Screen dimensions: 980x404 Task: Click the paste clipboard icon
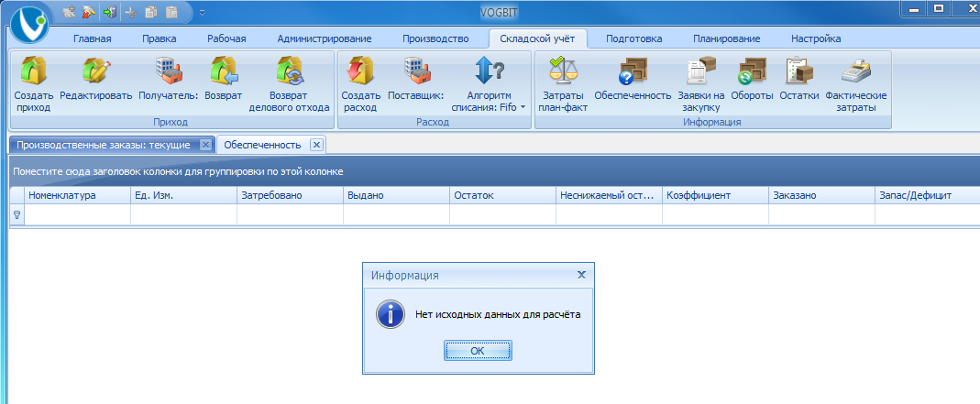click(x=171, y=11)
